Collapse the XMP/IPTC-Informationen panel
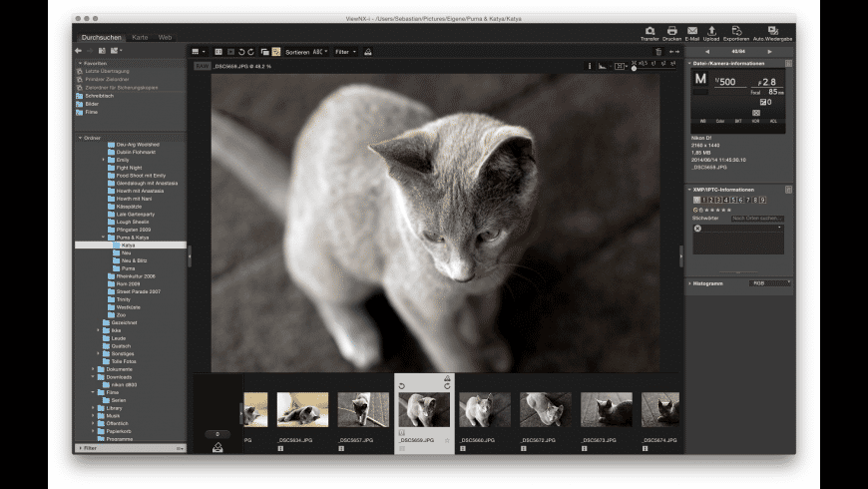The width and height of the screenshot is (868, 489). (x=689, y=190)
